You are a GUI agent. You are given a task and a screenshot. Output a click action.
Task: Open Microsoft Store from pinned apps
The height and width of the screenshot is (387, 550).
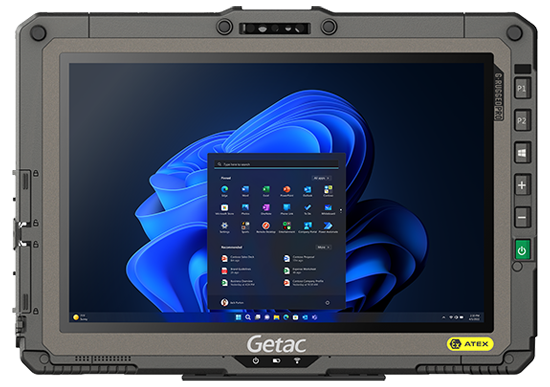pos(224,208)
